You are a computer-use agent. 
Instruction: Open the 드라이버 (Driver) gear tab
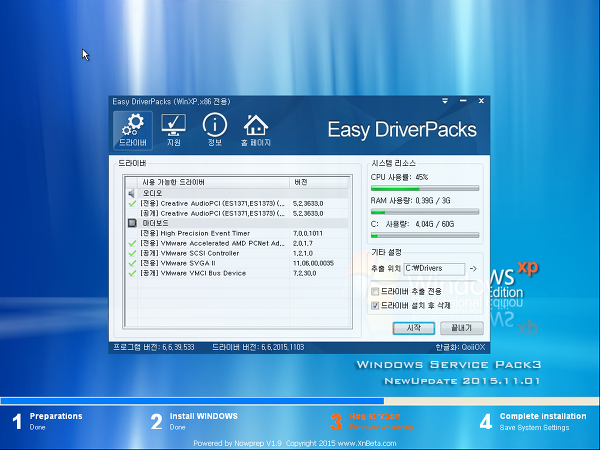pyautogui.click(x=133, y=130)
